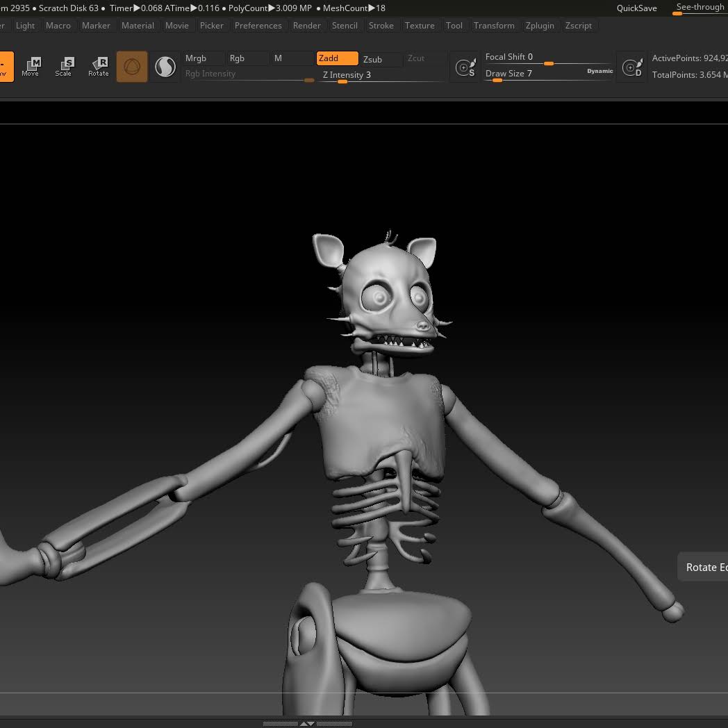Enable the Mrgb channel
728x728 pixels.
click(x=204, y=58)
